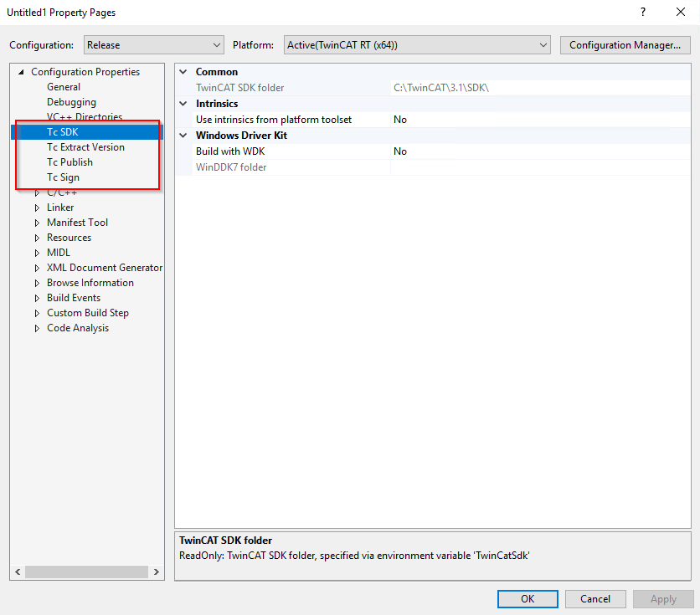Viewport: 700px width, 615px height.
Task: Click tree scrollbar right arrow
Action: [x=157, y=571]
